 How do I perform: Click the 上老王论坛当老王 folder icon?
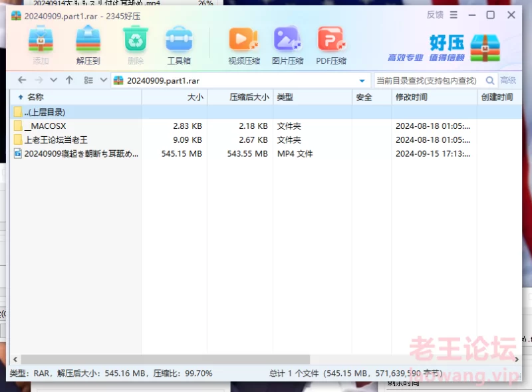point(18,140)
